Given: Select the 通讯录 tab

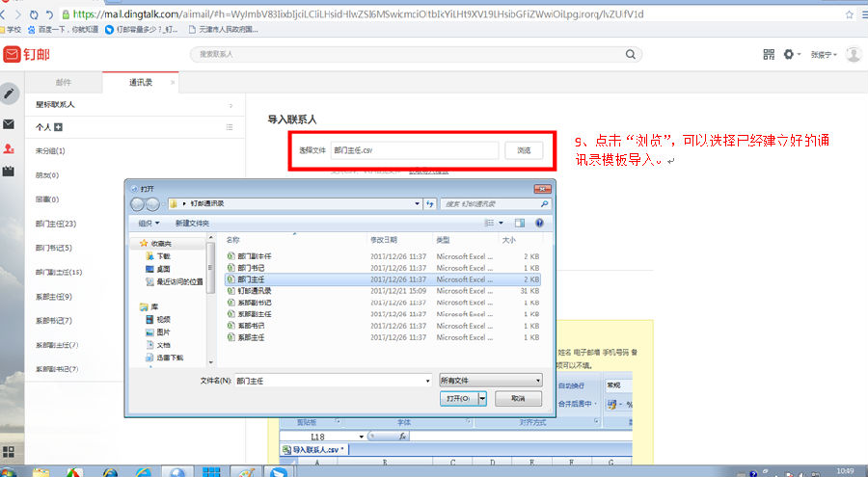Looking at the screenshot, I should click(141, 83).
